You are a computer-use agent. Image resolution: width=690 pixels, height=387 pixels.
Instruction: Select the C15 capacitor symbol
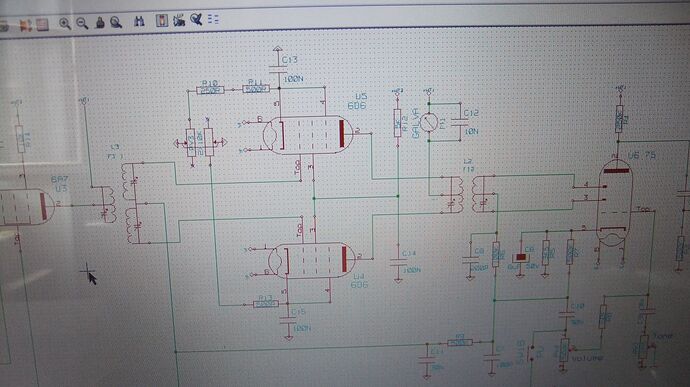click(288, 321)
